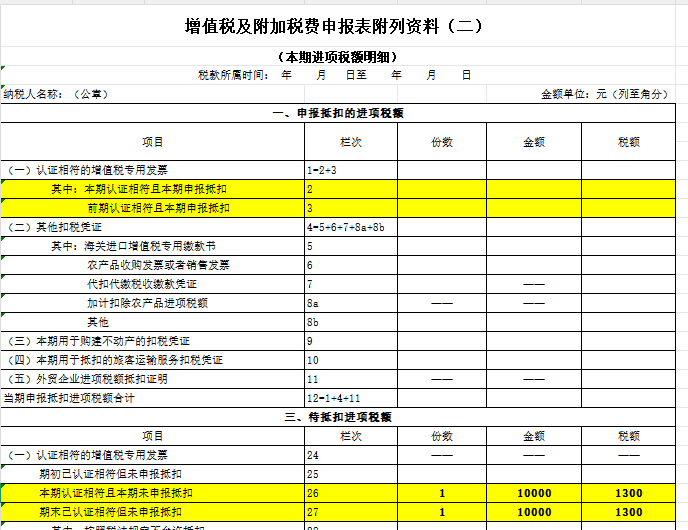
Task: Click the 栏次 cell 8a
Action: pyautogui.click(x=351, y=303)
